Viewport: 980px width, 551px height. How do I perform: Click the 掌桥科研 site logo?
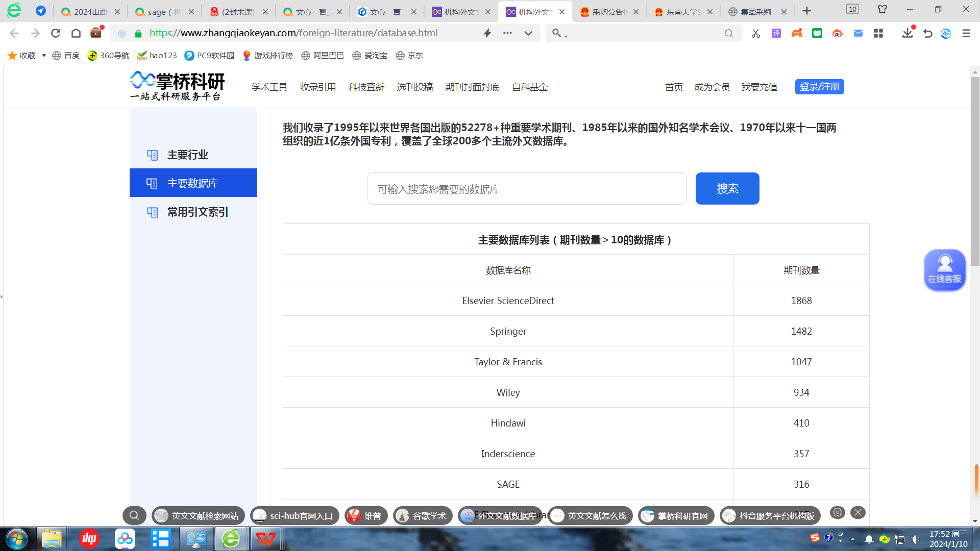tap(177, 86)
